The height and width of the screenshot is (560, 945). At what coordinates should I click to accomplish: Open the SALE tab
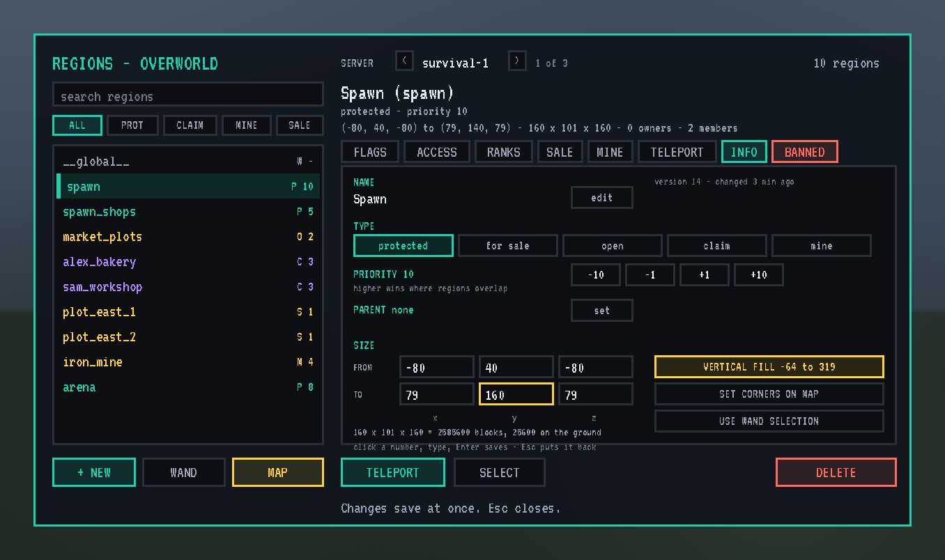pos(560,152)
